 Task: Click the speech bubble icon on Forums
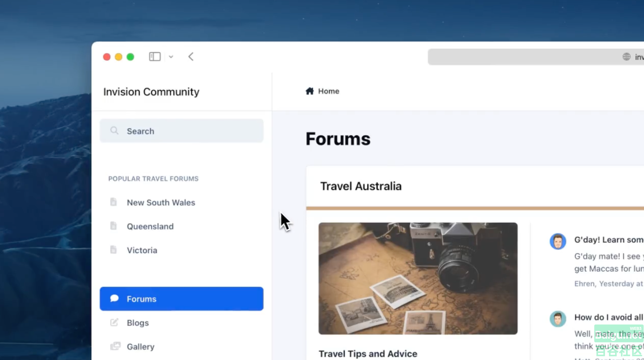click(x=114, y=298)
